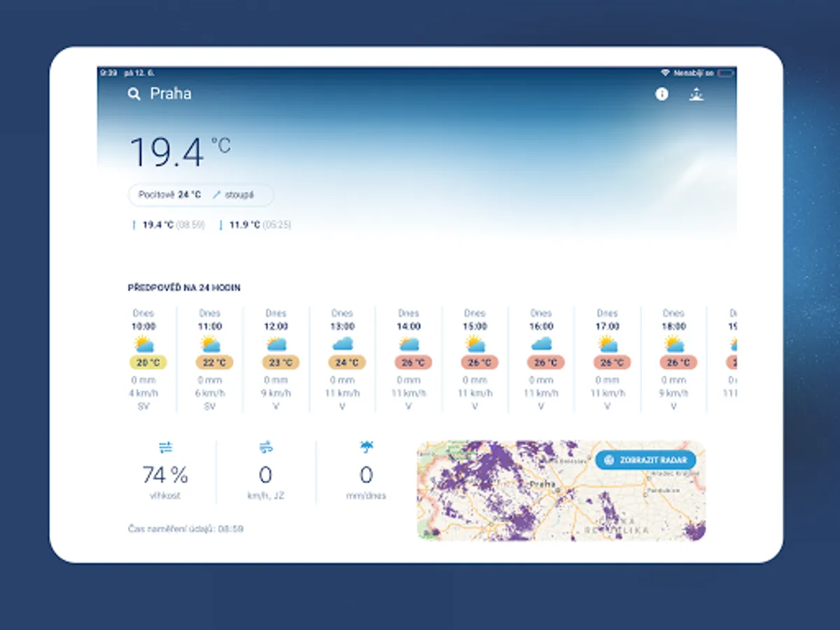
Task: Click the ZOBRAZIT RADAR button
Action: (x=645, y=460)
